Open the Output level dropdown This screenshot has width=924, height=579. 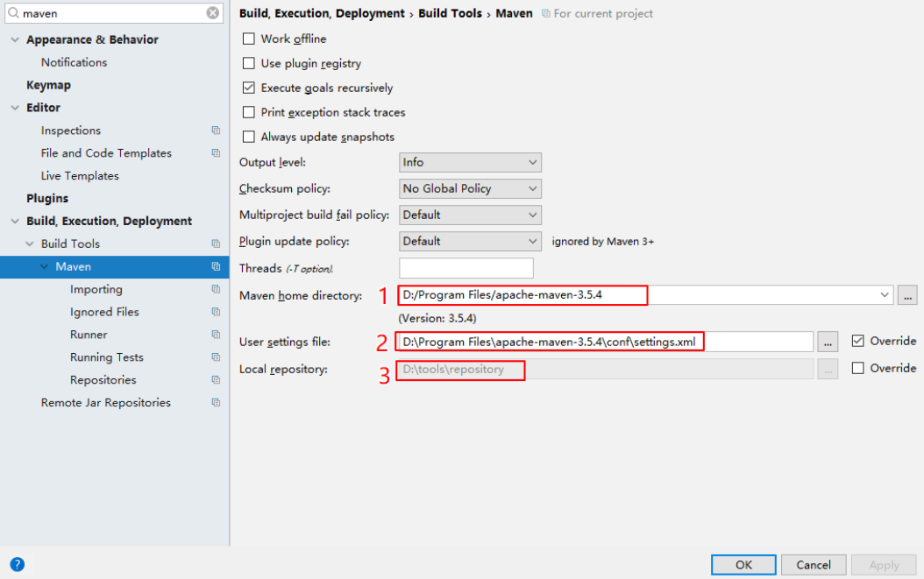click(470, 162)
